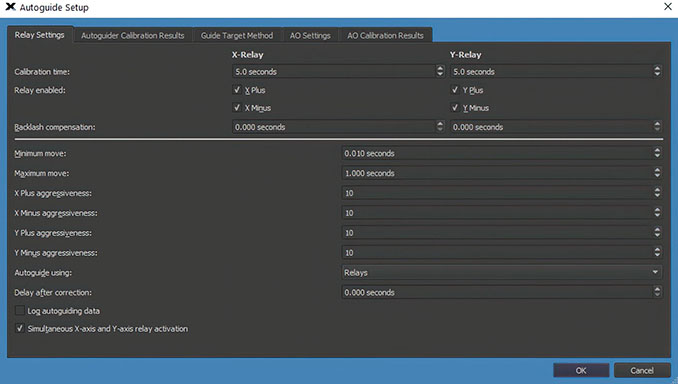Image resolution: width=678 pixels, height=384 pixels.
Task: Enable Log autoguiding data checkbox
Action: click(x=20, y=310)
